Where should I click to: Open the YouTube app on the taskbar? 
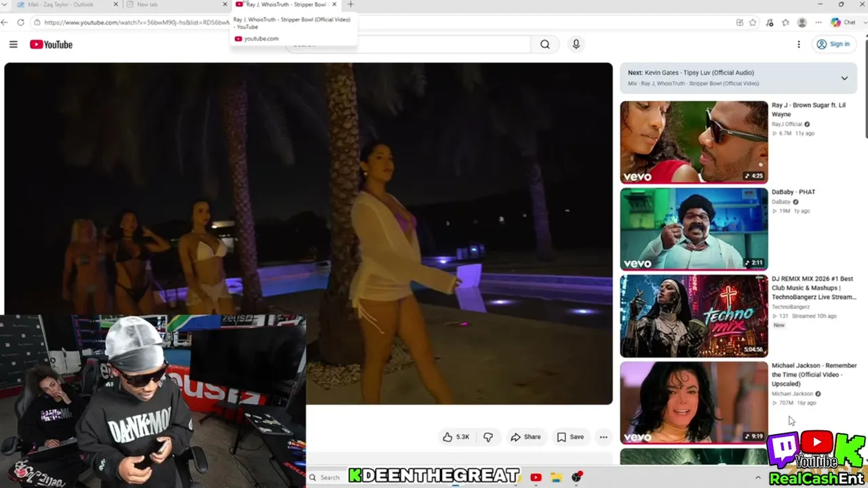coord(536,478)
